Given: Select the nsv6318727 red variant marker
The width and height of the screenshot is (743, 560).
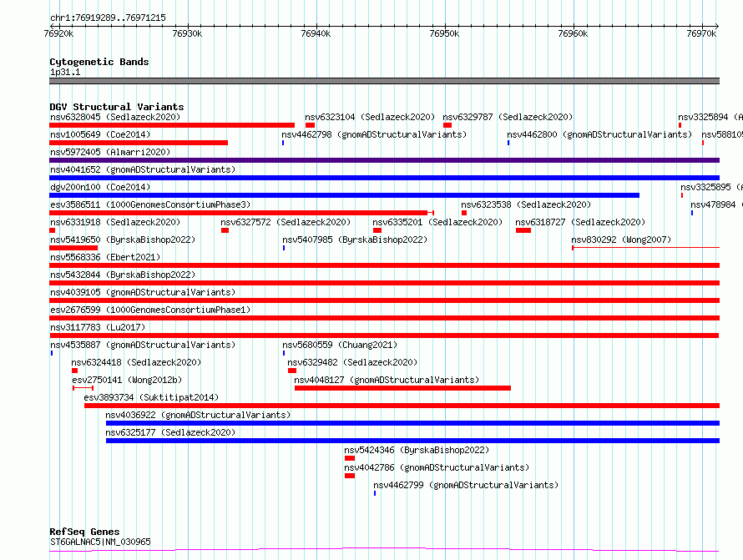Looking at the screenshot, I should click(523, 230).
